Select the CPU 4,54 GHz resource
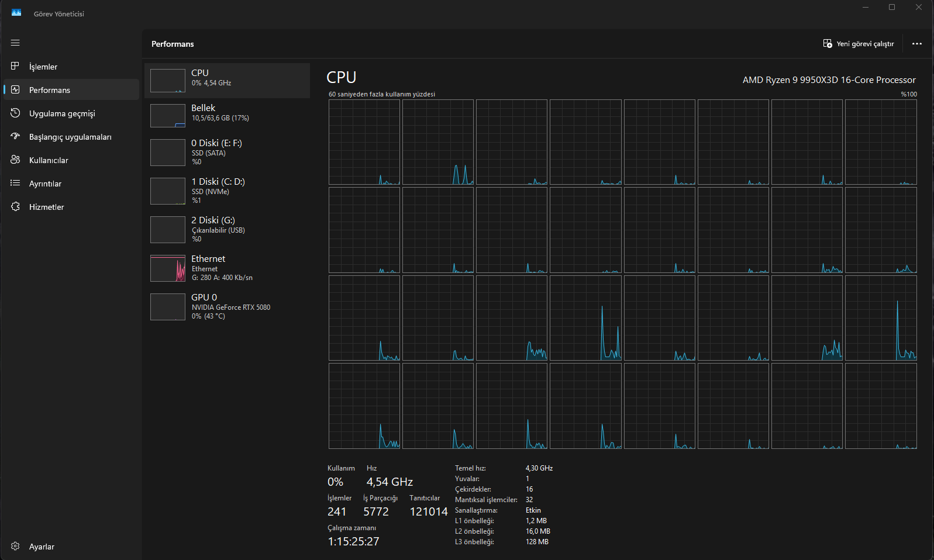This screenshot has width=934, height=560. [x=227, y=81]
